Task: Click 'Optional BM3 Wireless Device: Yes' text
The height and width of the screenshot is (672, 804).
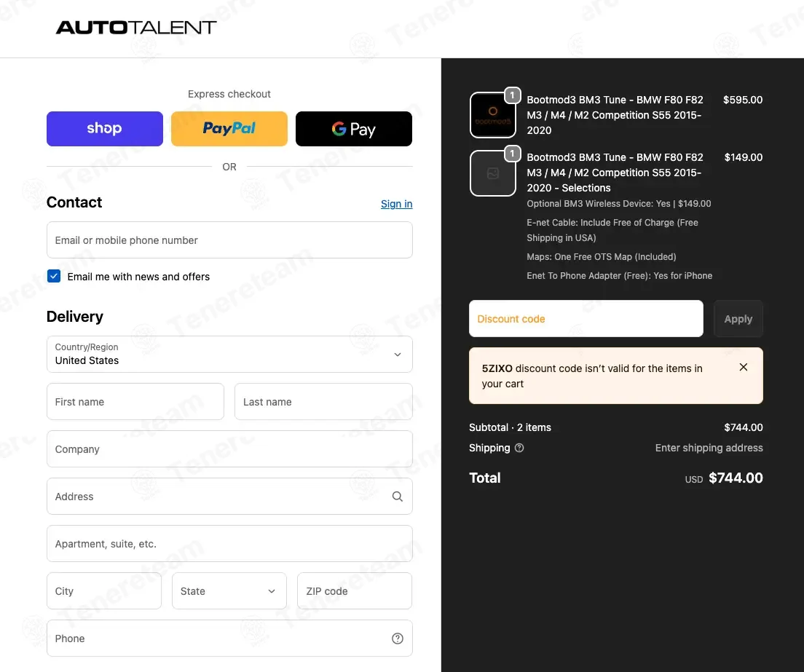Action: pos(599,204)
